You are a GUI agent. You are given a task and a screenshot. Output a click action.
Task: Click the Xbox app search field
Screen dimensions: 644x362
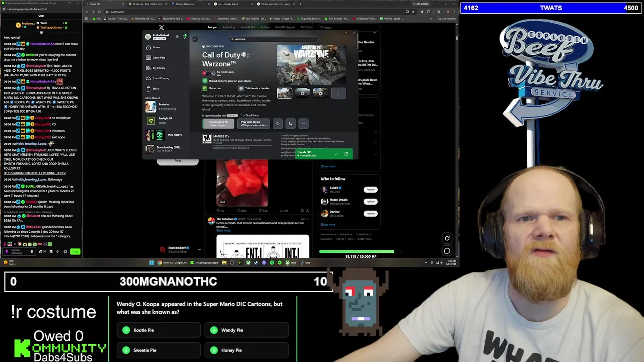(x=274, y=39)
